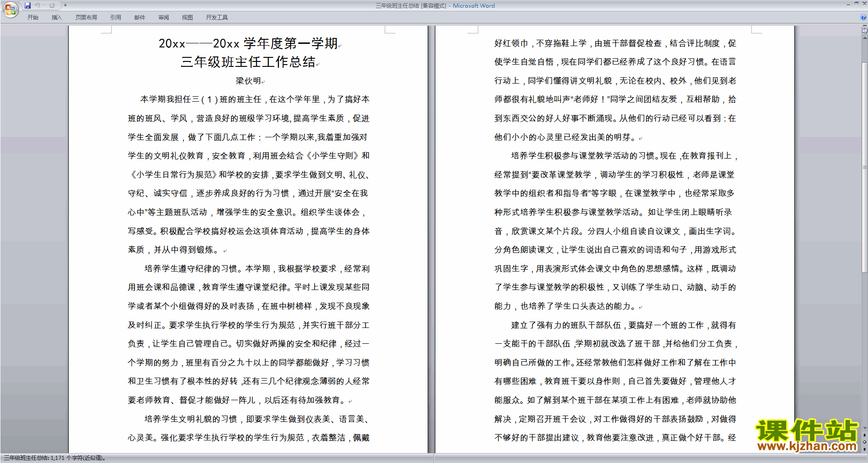Screen dimensions: 868x463
Task: Click the author name 梁伙明
Action: tap(248, 81)
